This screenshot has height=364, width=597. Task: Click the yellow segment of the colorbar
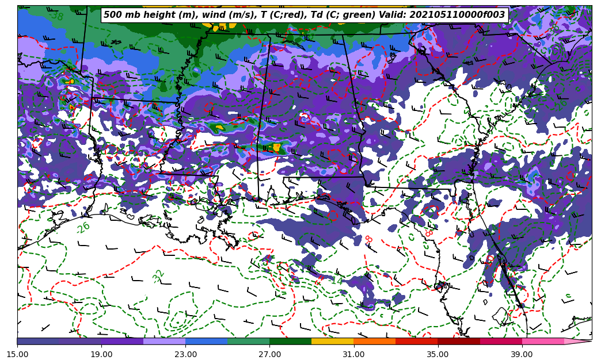coord(332,341)
